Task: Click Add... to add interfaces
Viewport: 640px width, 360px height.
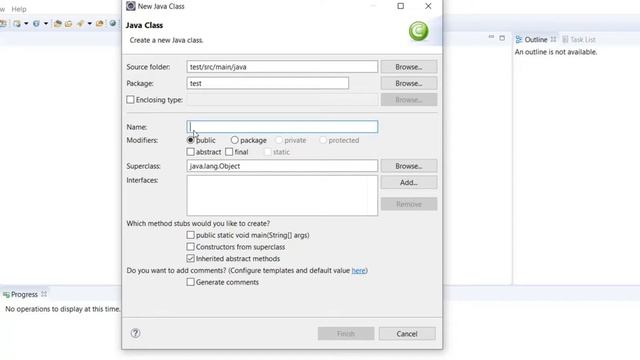Action: [409, 182]
